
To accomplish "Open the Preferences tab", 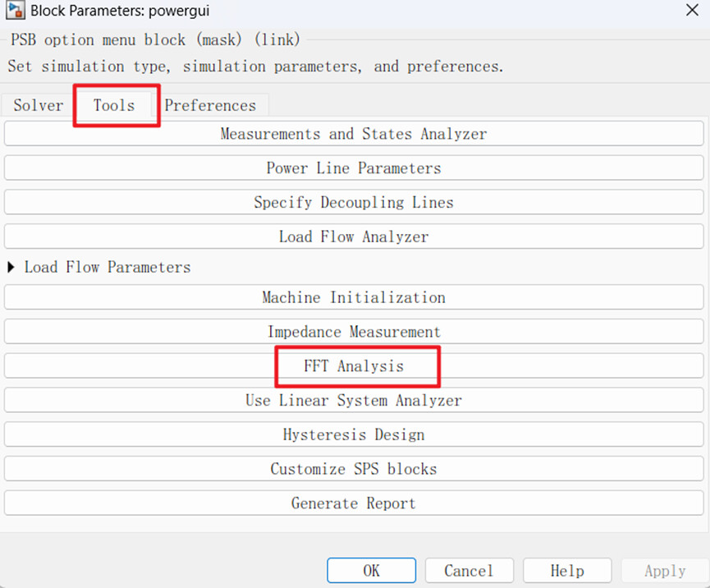I will (210, 105).
